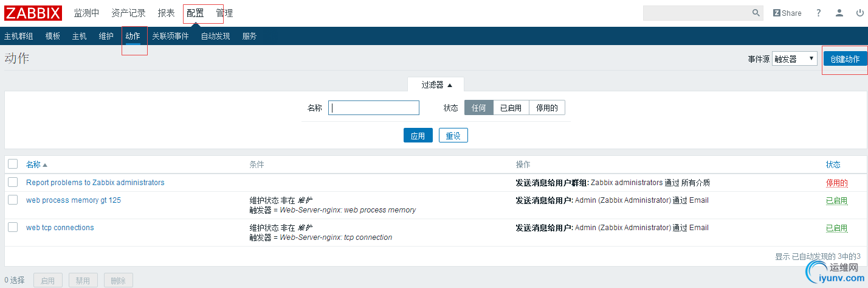The image size is (868, 288).
Task: Click the 禁用 bulk button
Action: [x=83, y=281]
